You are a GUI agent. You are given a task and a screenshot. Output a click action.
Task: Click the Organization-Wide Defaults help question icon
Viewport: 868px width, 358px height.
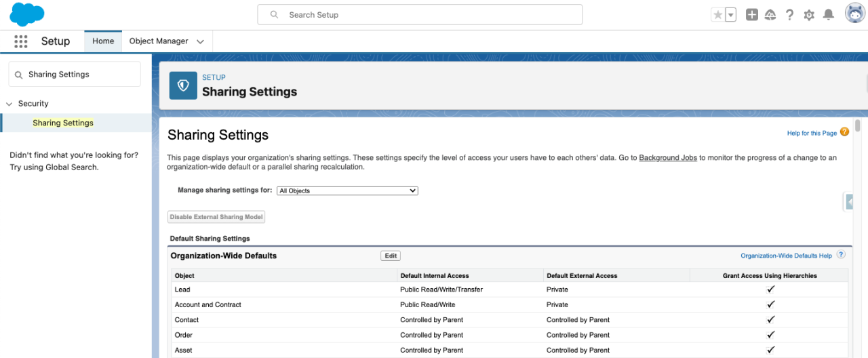tap(841, 255)
